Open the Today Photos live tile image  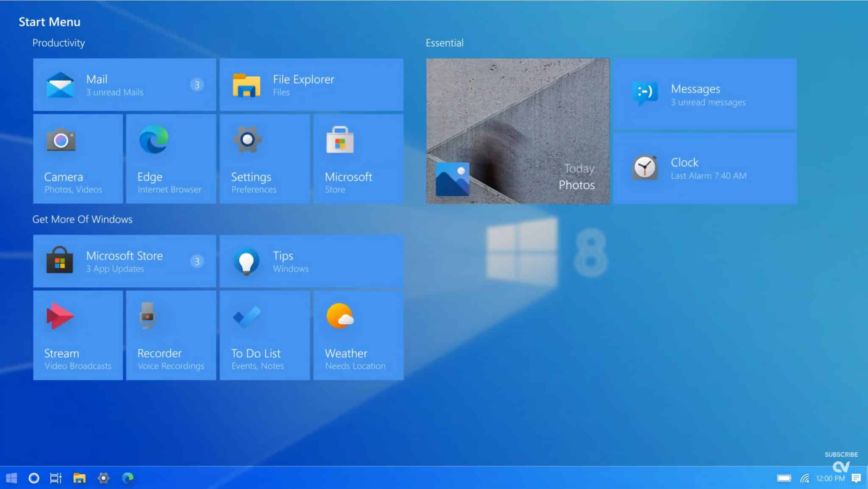[518, 131]
